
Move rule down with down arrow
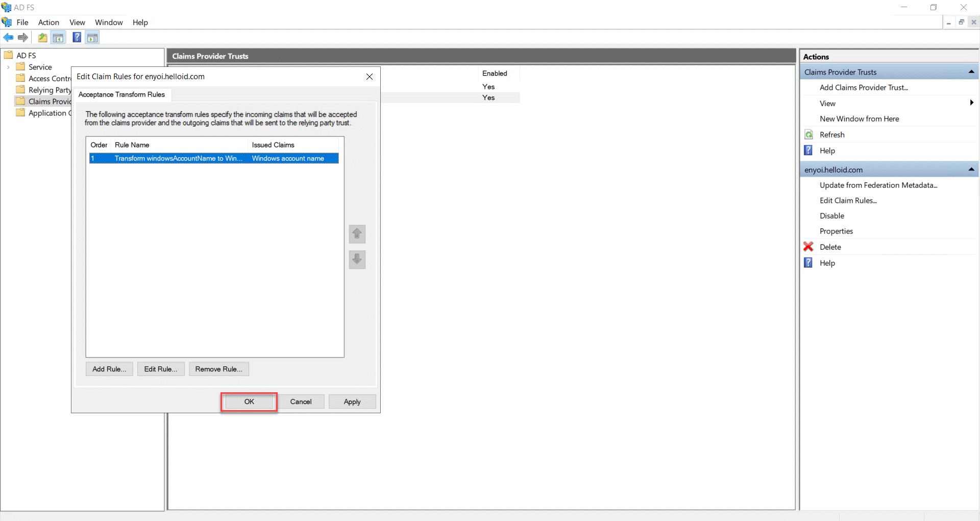click(x=357, y=259)
